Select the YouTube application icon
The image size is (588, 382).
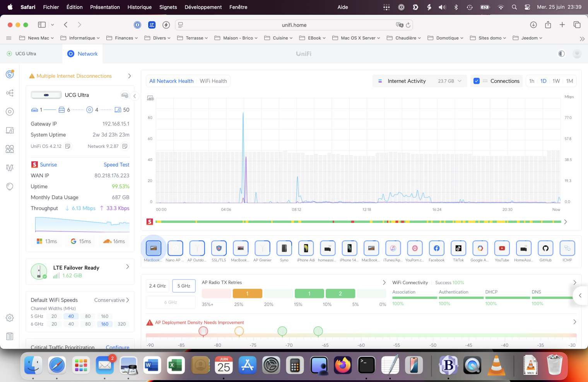tap(502, 248)
